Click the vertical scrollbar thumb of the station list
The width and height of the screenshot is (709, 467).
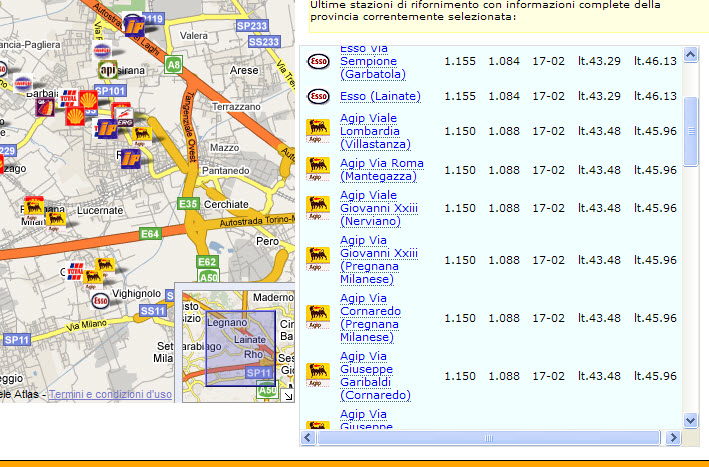[690, 132]
